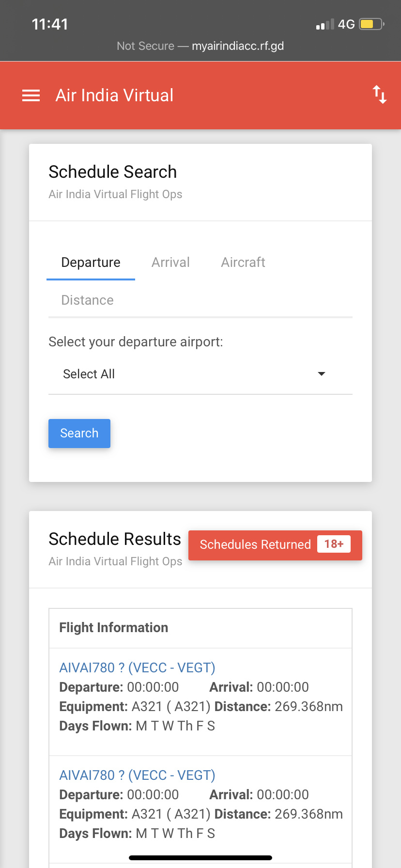Screen dimensions: 401x868
Task: Switch to the Arrival tab
Action: tap(170, 263)
